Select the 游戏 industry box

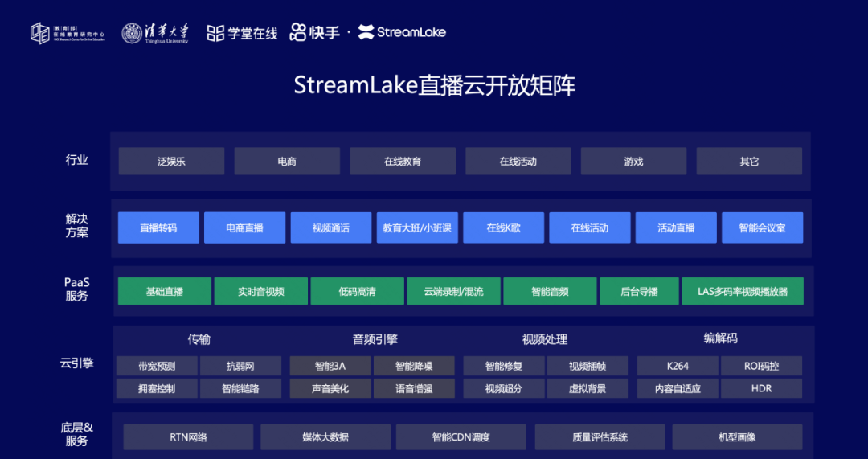coord(634,162)
